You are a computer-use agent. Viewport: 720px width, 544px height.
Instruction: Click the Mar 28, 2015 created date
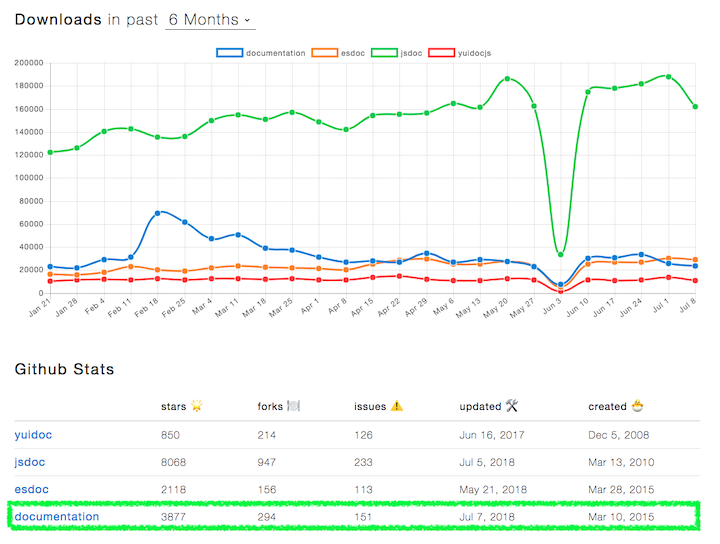(621, 490)
